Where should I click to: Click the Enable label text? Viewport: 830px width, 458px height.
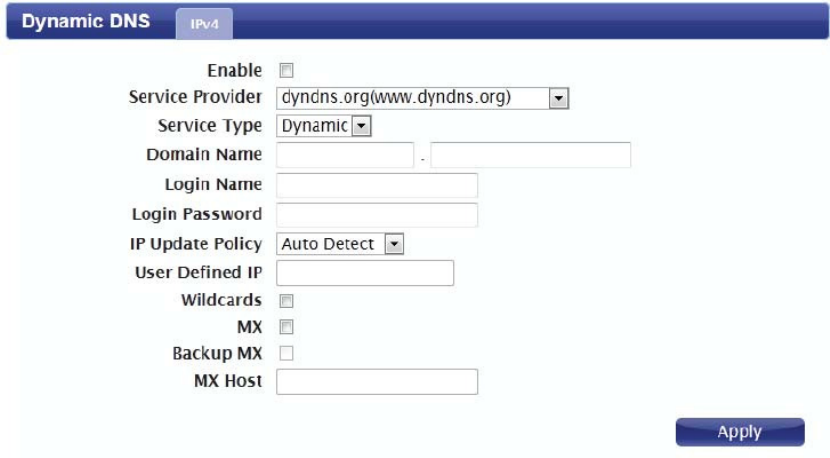[x=234, y=71]
